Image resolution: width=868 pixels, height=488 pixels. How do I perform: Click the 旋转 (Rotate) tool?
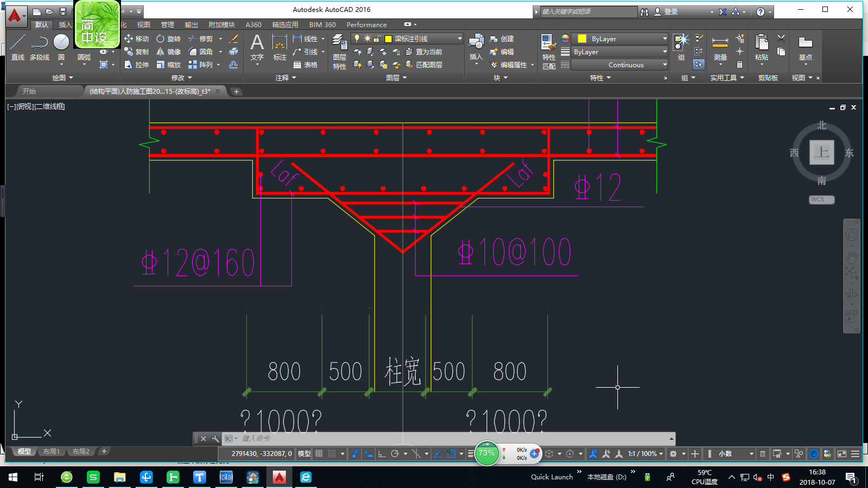tap(168, 38)
